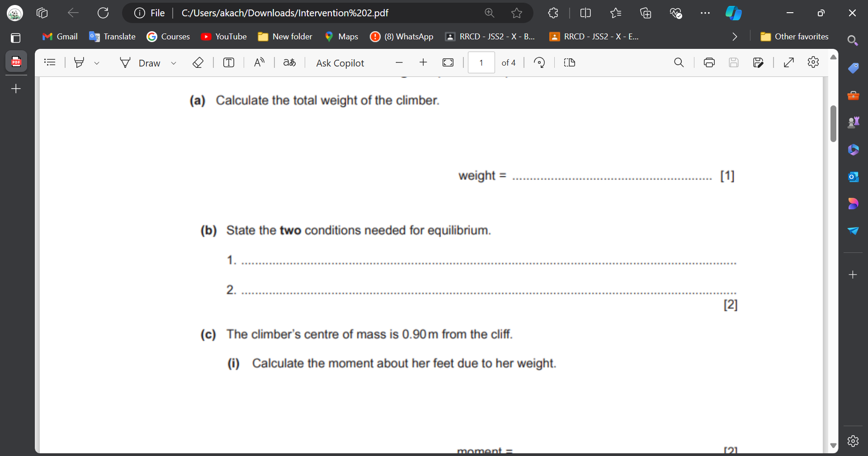Toggle split screen view
This screenshot has height=456, width=868.
click(585, 13)
